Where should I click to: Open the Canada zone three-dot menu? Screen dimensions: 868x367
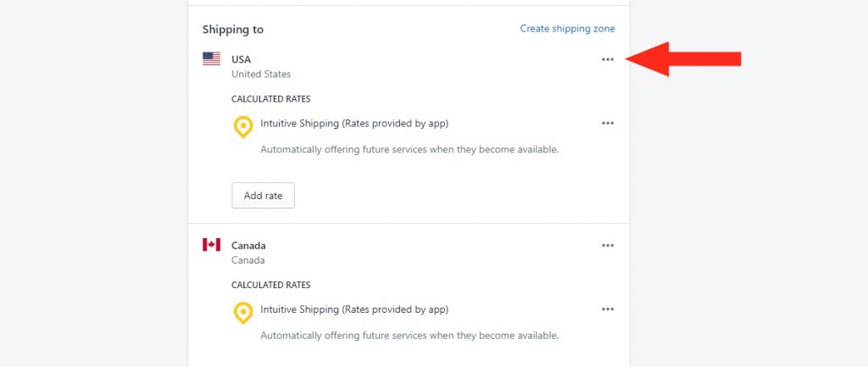(607, 245)
